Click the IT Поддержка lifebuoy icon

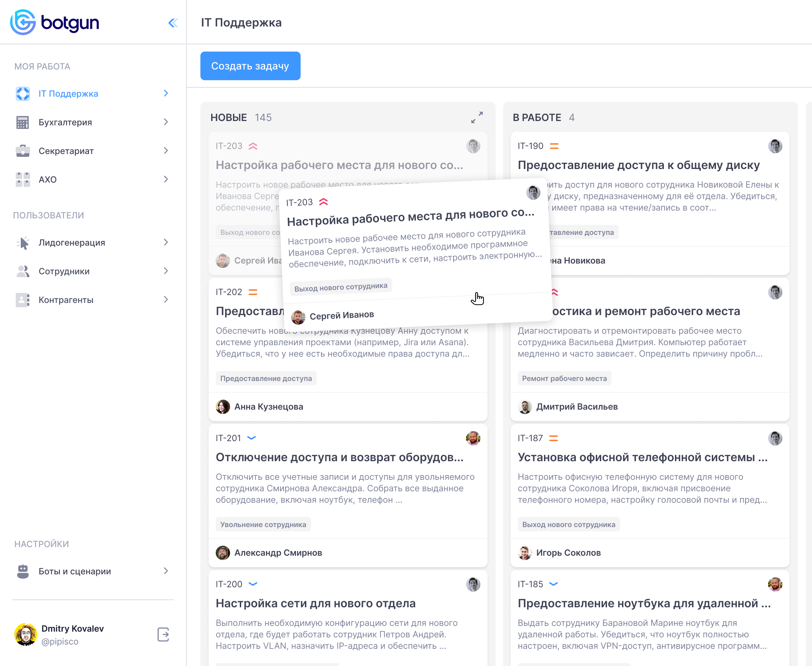coord(23,93)
